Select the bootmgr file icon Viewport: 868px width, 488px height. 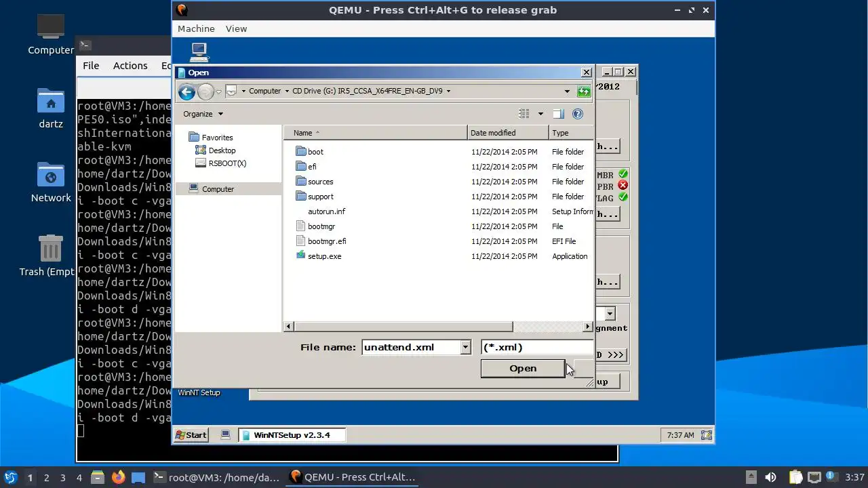pos(302,226)
